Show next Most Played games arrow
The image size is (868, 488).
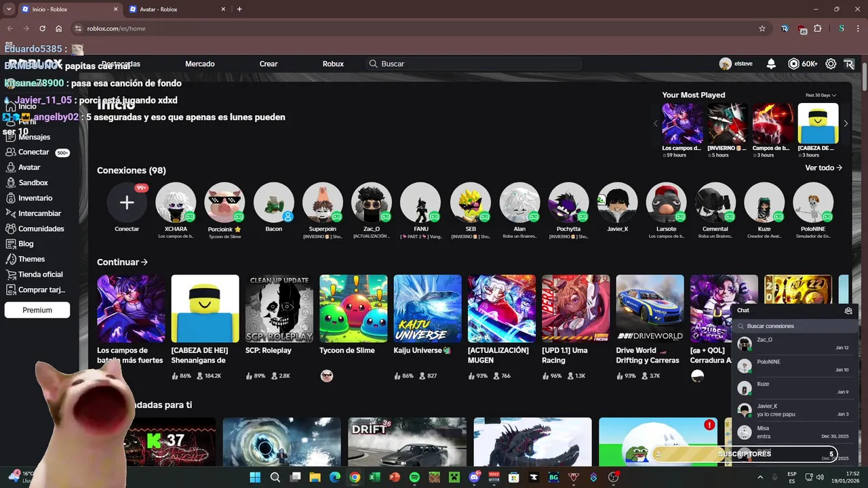point(846,123)
